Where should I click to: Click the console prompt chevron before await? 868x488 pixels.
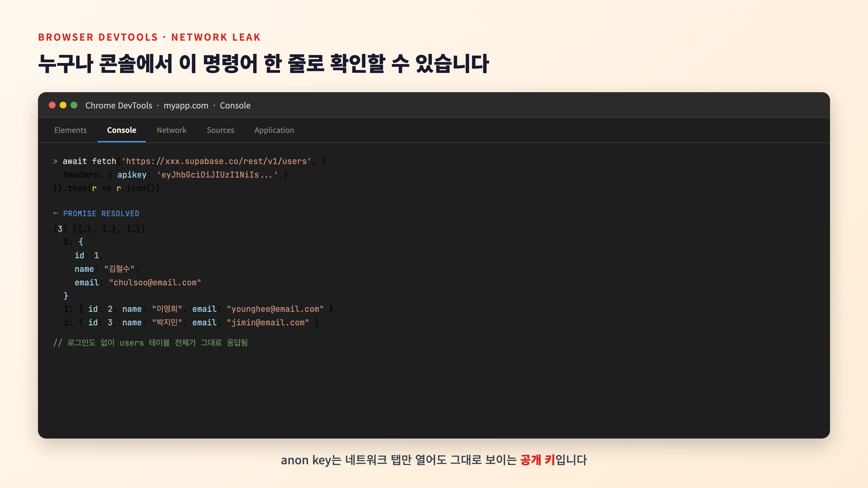(55, 161)
